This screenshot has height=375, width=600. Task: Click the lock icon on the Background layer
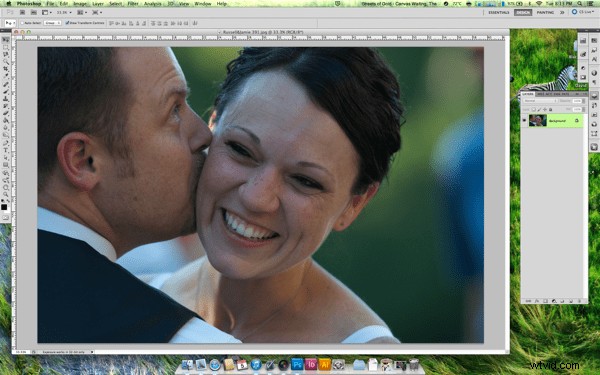point(577,121)
